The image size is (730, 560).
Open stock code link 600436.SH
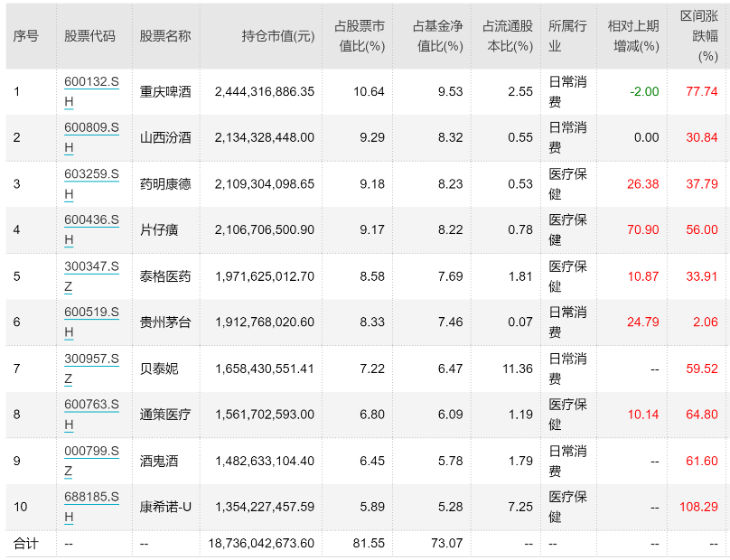click(91, 229)
